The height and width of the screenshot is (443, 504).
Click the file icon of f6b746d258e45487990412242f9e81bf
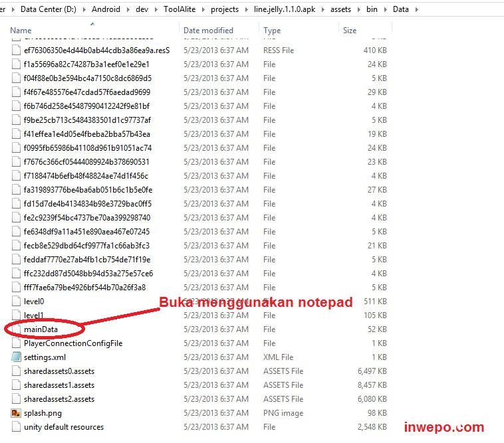(x=16, y=106)
